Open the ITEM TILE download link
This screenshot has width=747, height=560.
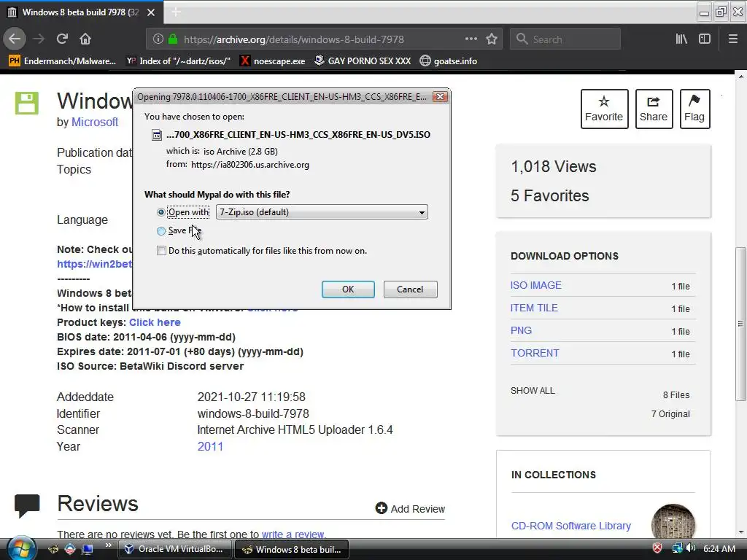[x=534, y=308]
